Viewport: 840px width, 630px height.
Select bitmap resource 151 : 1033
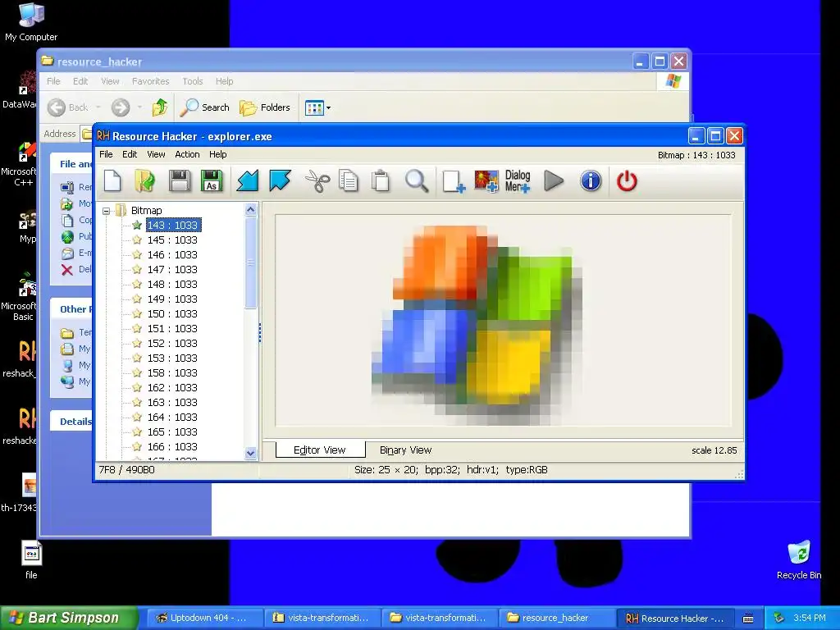pyautogui.click(x=172, y=328)
